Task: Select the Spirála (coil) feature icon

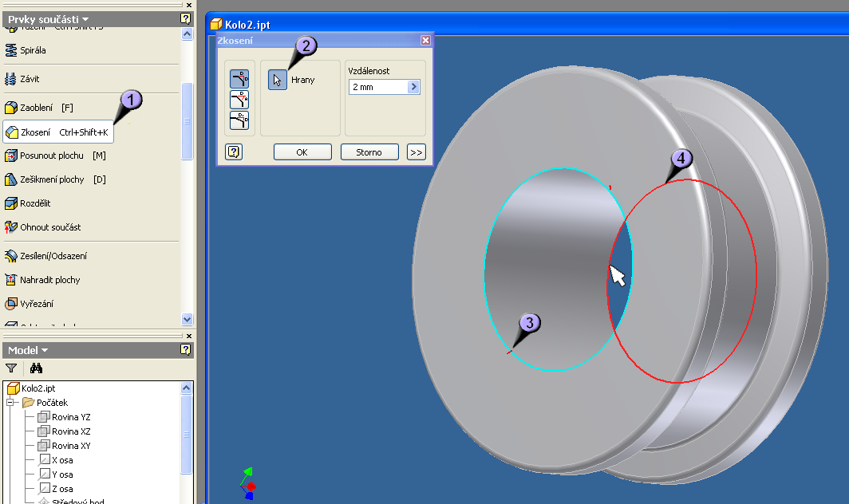Action: coord(11,50)
